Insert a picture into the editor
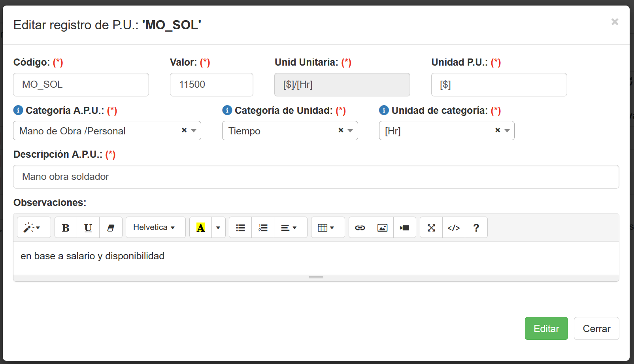 (x=382, y=228)
